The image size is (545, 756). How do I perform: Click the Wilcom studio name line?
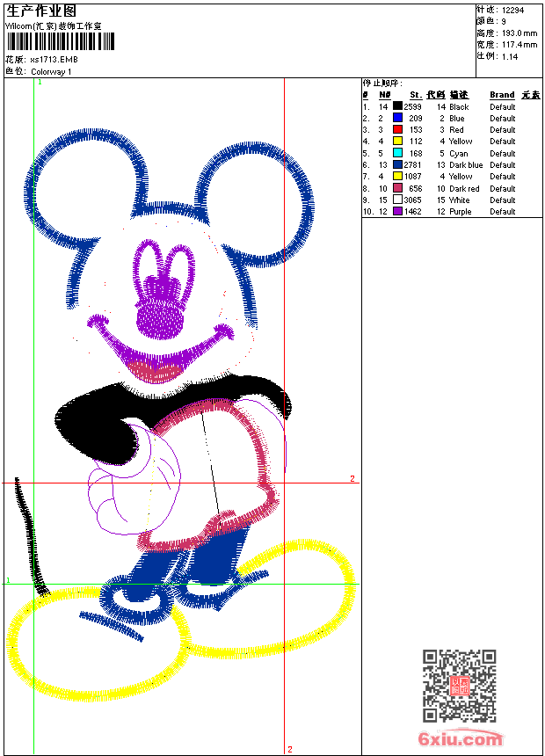coord(53,26)
